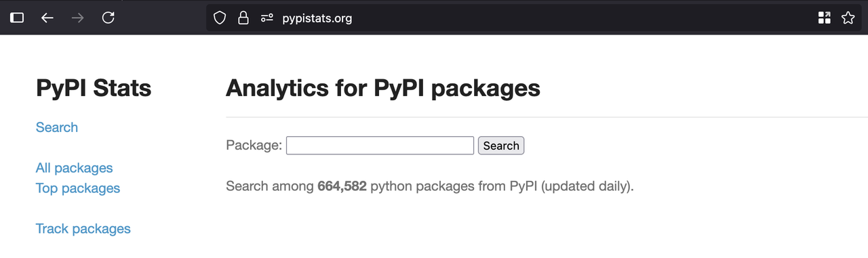The width and height of the screenshot is (868, 258).
Task: Select the pypistats.org URL text
Action: coord(317,18)
